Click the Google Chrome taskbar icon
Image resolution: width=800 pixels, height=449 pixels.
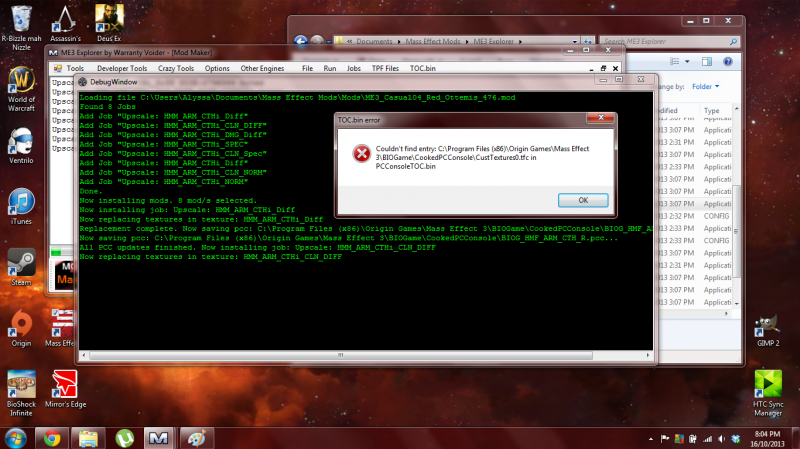(x=50, y=437)
